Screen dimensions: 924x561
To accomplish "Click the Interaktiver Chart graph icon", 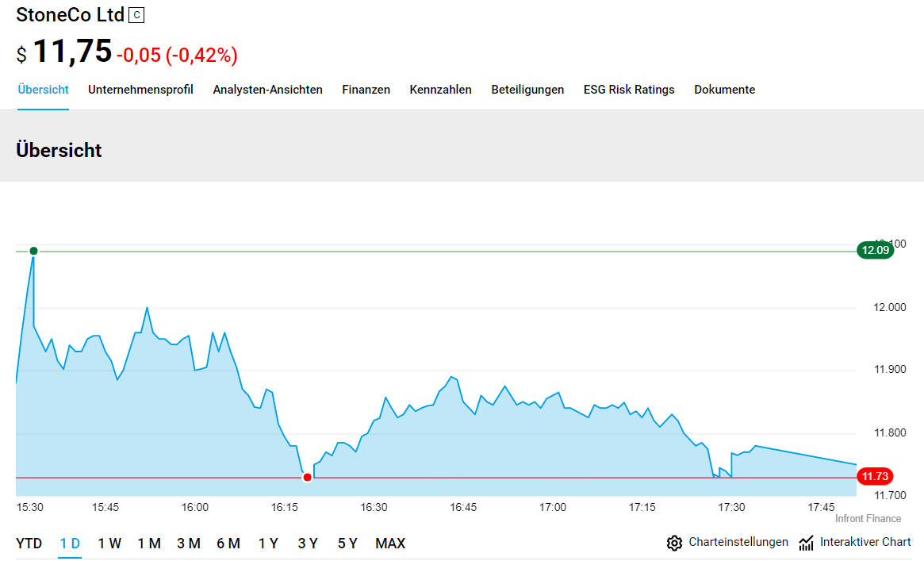I will (x=807, y=543).
